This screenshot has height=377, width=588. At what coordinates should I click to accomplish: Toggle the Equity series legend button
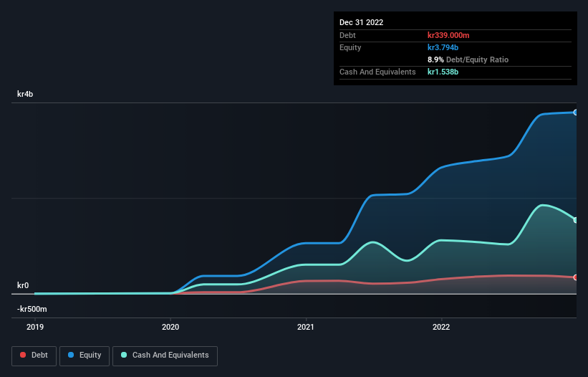(x=85, y=355)
